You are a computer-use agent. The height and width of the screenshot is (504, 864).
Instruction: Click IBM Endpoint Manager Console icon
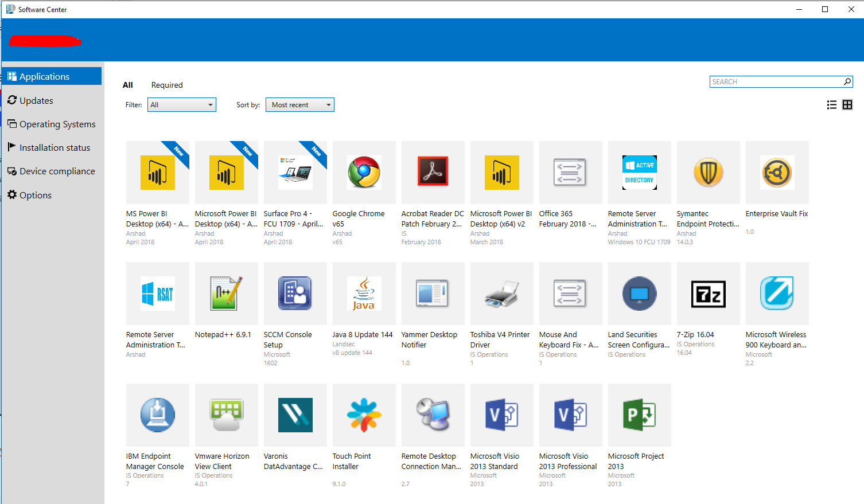158,415
